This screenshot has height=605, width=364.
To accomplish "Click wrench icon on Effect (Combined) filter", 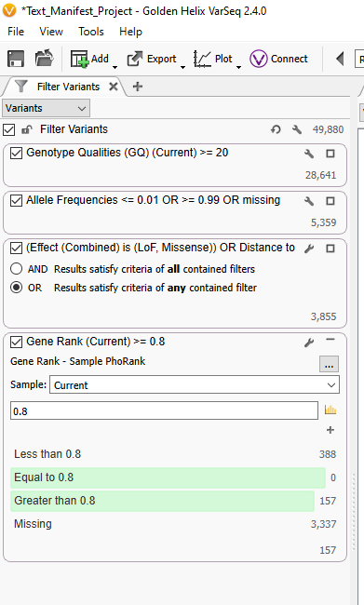I will click(x=309, y=249).
